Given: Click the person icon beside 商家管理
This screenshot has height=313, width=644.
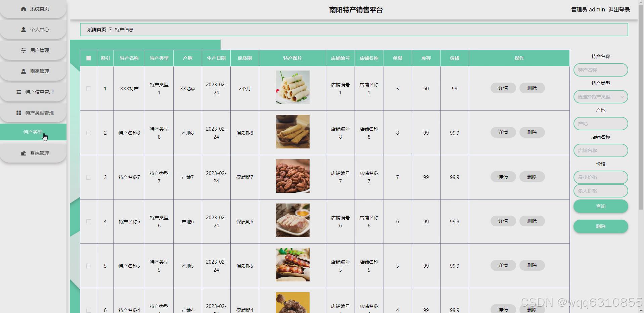Looking at the screenshot, I should pos(24,72).
